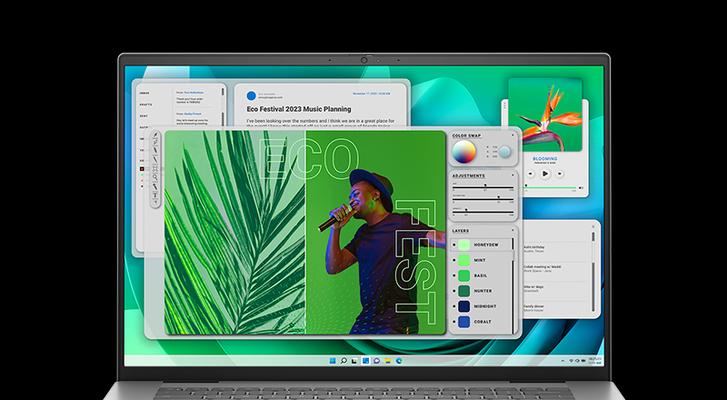Select the Hunter color swatch
The width and height of the screenshot is (727, 400).
464,291
